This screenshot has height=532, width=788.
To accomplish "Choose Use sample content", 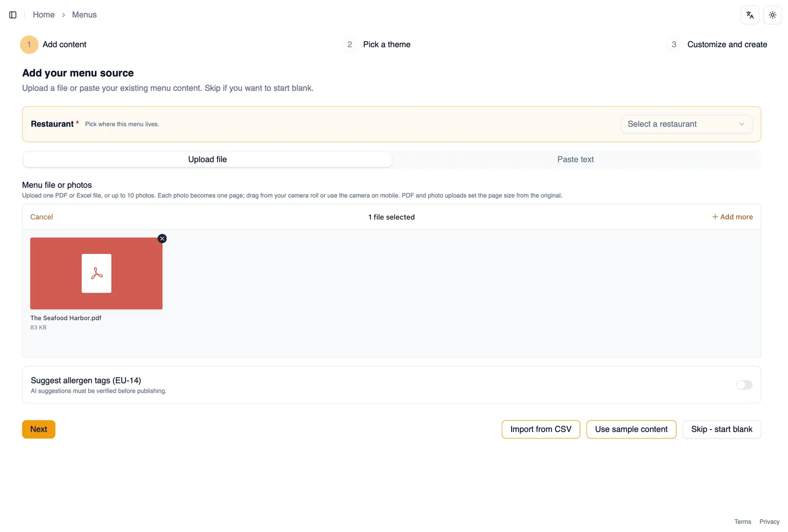I will [x=631, y=429].
